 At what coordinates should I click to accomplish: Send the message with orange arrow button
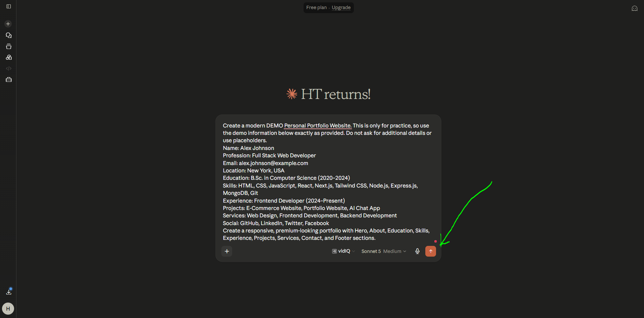point(431,251)
